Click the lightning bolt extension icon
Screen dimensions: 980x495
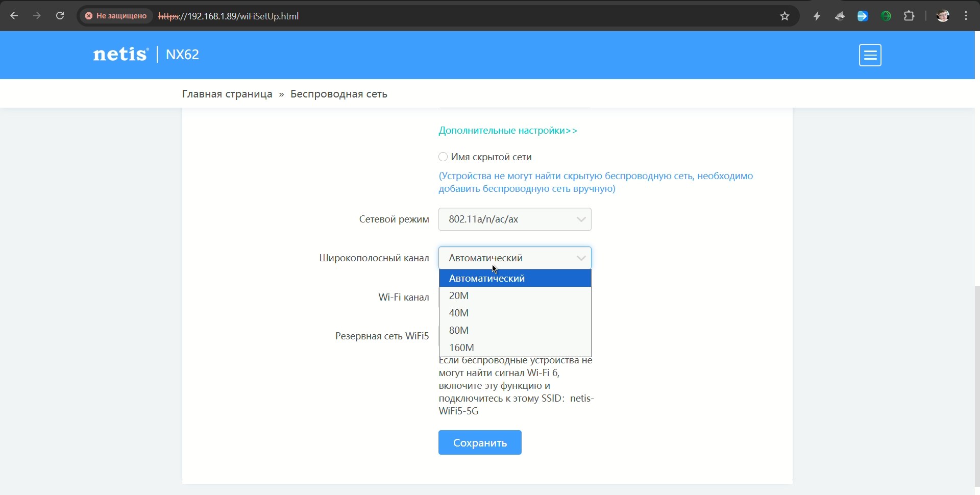click(x=817, y=16)
